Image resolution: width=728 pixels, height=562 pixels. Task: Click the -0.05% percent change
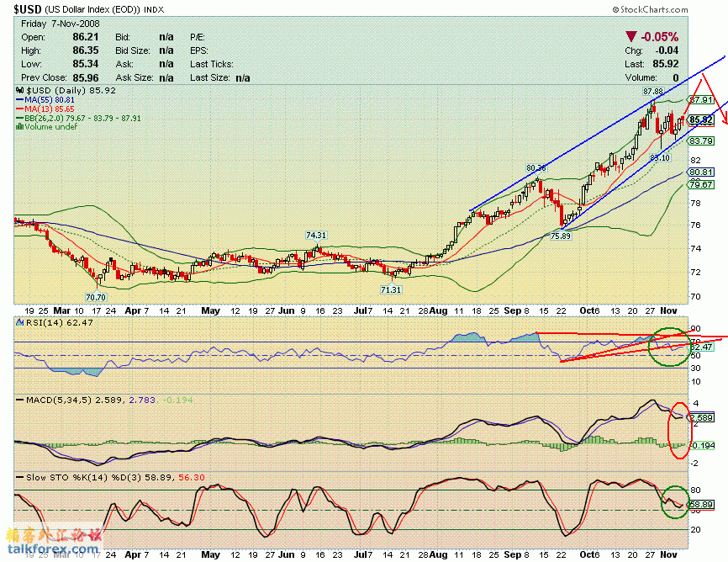[x=660, y=37]
